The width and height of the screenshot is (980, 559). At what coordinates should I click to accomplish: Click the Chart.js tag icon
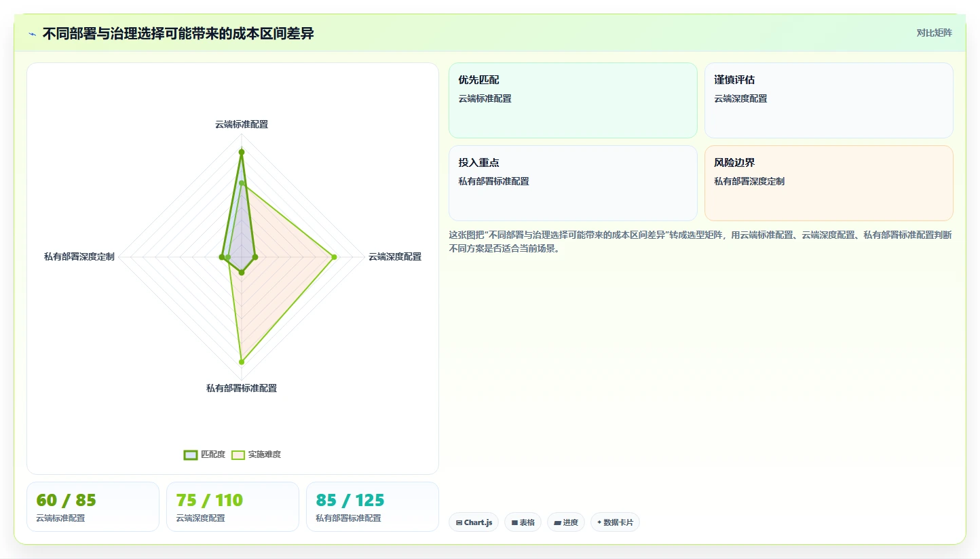(459, 523)
